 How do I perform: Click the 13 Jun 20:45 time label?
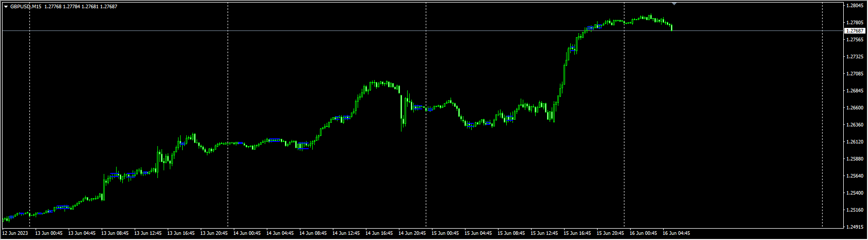[x=214, y=233]
